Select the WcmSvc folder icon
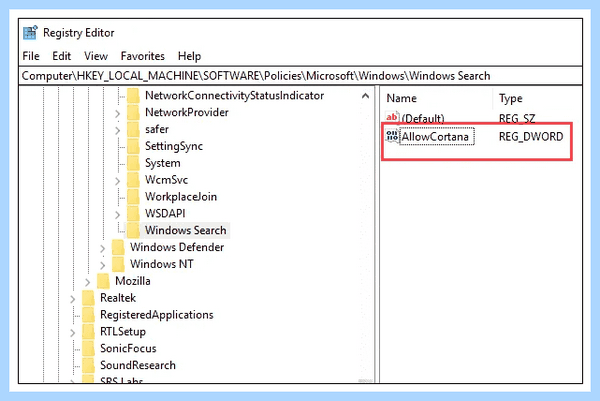The width and height of the screenshot is (600, 401). 133,180
